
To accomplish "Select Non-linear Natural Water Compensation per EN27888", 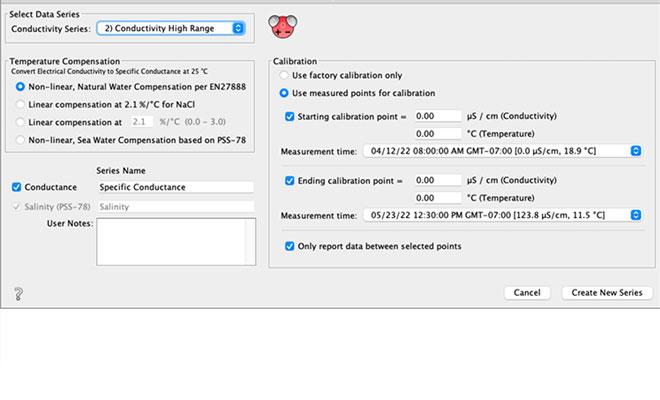I will [20, 88].
